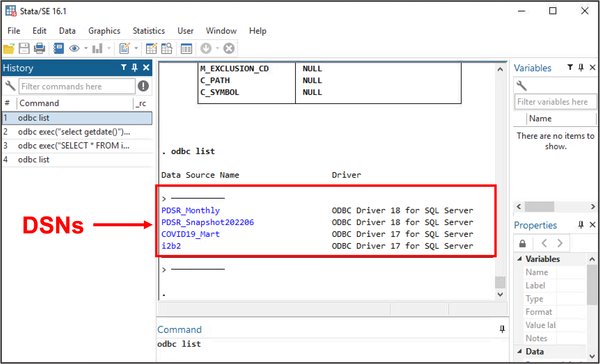Close the History panel

pos(146,67)
